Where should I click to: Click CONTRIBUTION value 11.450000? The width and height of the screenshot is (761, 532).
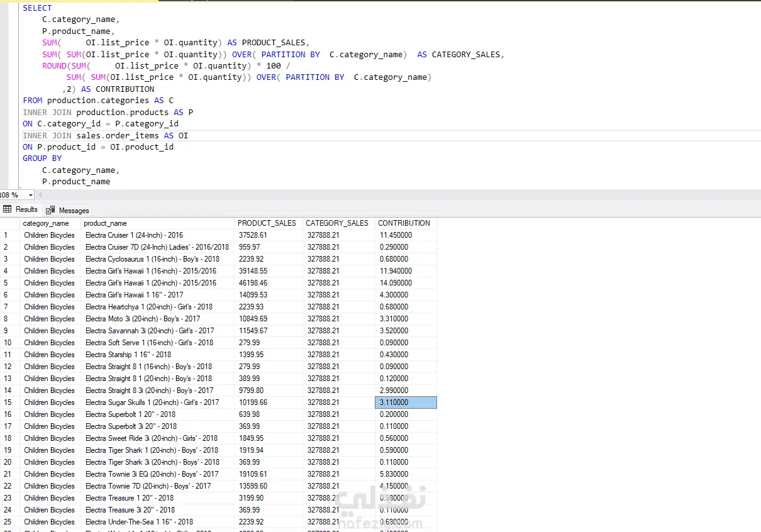(x=406, y=235)
